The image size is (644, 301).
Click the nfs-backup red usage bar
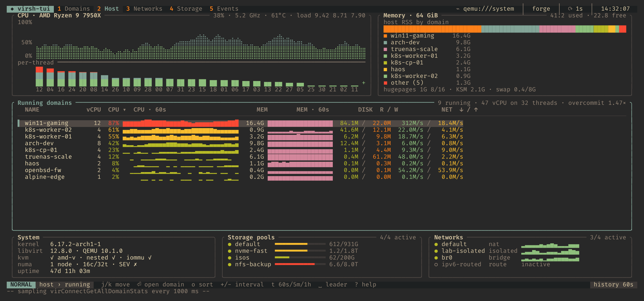pyautogui.click(x=295, y=264)
